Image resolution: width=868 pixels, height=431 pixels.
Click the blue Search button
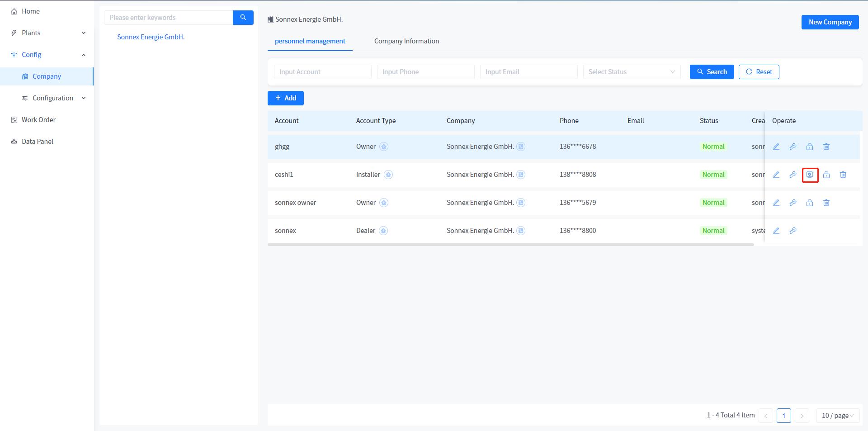[712, 72]
